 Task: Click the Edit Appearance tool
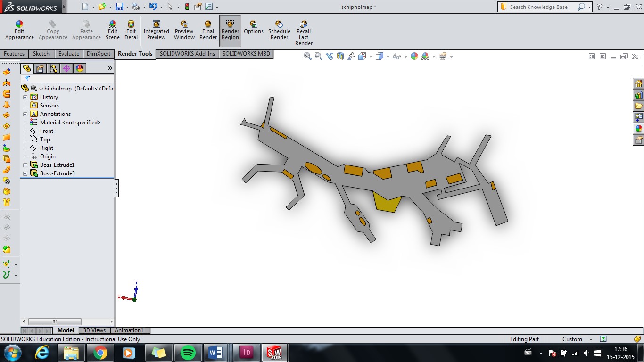[x=19, y=31]
